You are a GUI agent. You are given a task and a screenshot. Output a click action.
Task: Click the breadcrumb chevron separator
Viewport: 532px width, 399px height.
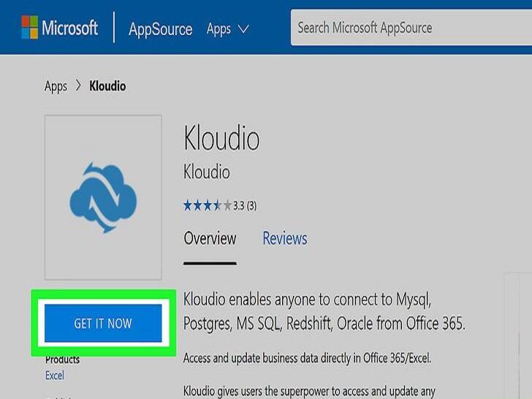pos(78,85)
